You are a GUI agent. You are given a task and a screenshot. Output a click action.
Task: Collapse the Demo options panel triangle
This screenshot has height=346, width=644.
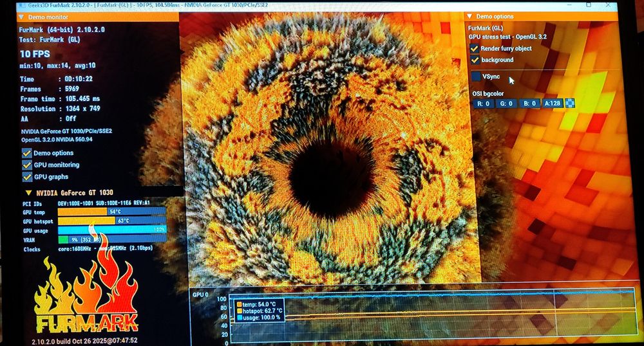(469, 16)
